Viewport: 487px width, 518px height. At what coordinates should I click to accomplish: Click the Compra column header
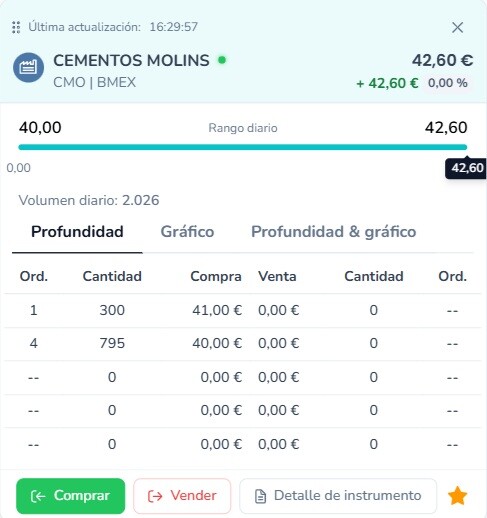(x=216, y=276)
